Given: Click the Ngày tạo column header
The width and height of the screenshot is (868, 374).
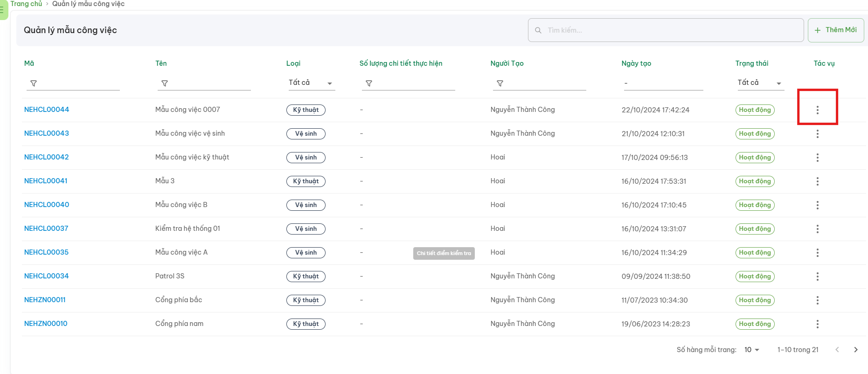Looking at the screenshot, I should (x=636, y=63).
